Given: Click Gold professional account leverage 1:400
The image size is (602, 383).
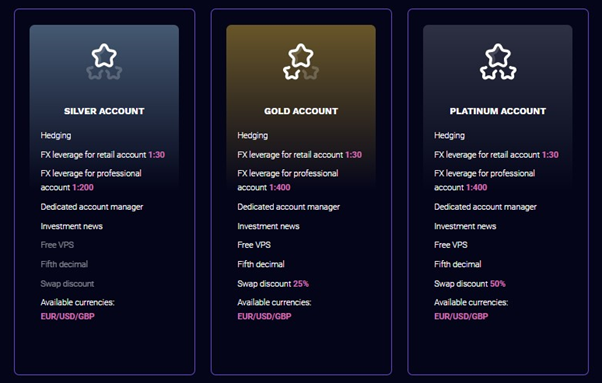Looking at the screenshot, I should coord(288,180).
